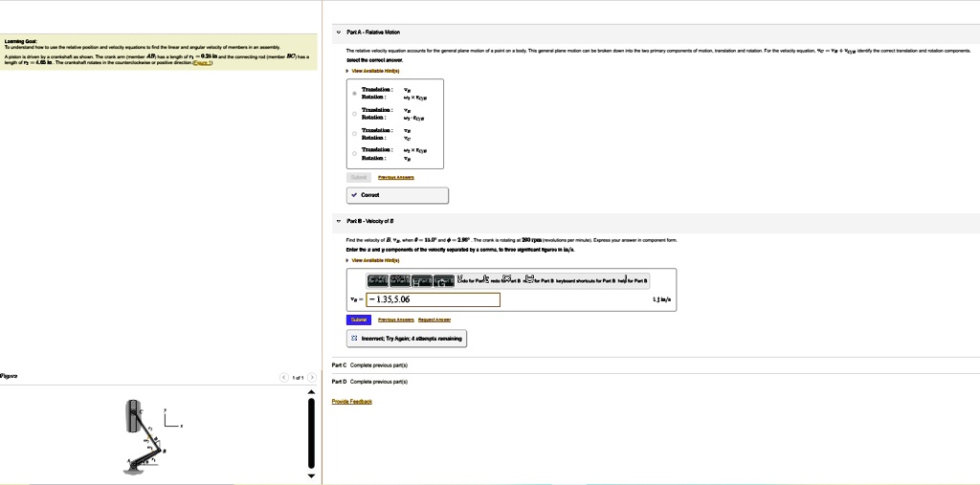Click the incorrect X icon in feedback box
The image size is (980, 485).
point(354,338)
